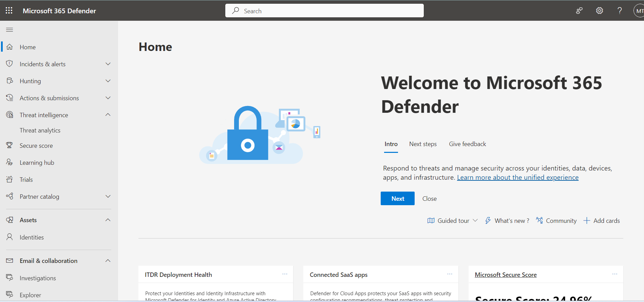Click ITDR Deployment Health card title
644x302 pixels.
(178, 275)
